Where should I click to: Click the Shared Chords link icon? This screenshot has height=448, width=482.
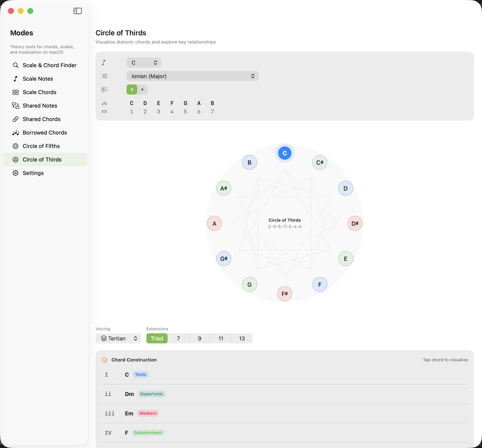point(16,119)
